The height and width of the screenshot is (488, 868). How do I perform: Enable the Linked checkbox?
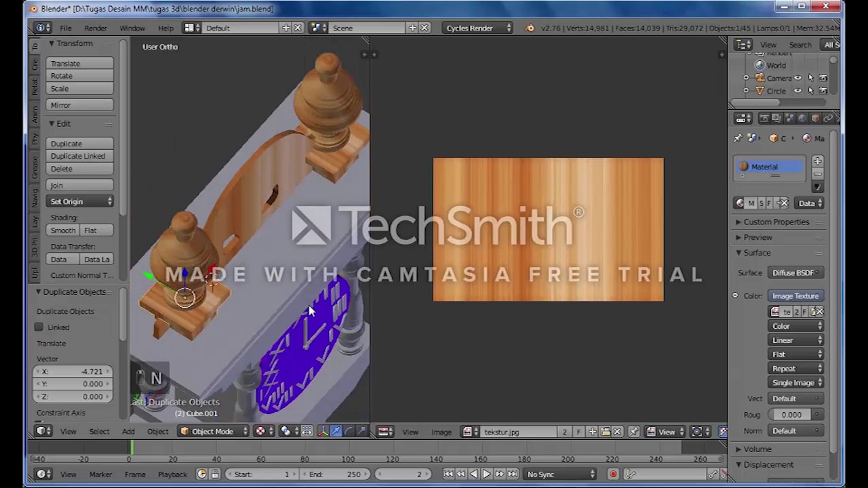tap(39, 327)
